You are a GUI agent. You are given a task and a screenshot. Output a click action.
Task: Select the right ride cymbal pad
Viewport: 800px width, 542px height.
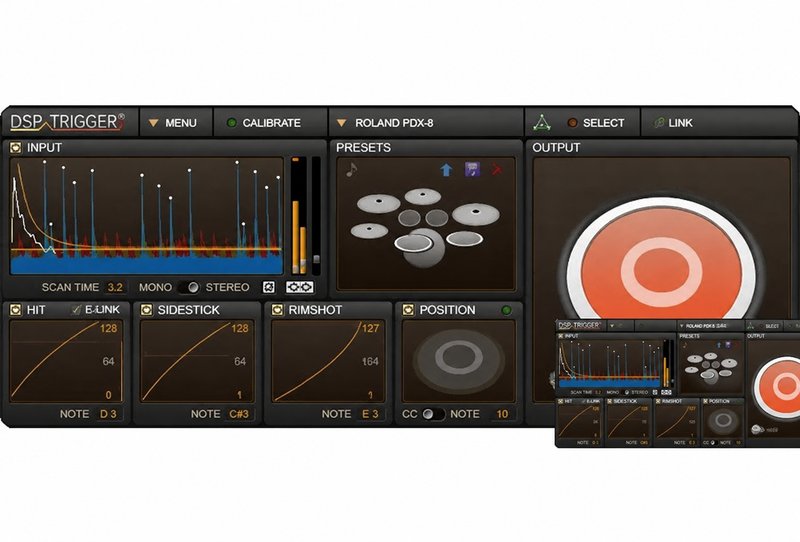[x=476, y=214]
